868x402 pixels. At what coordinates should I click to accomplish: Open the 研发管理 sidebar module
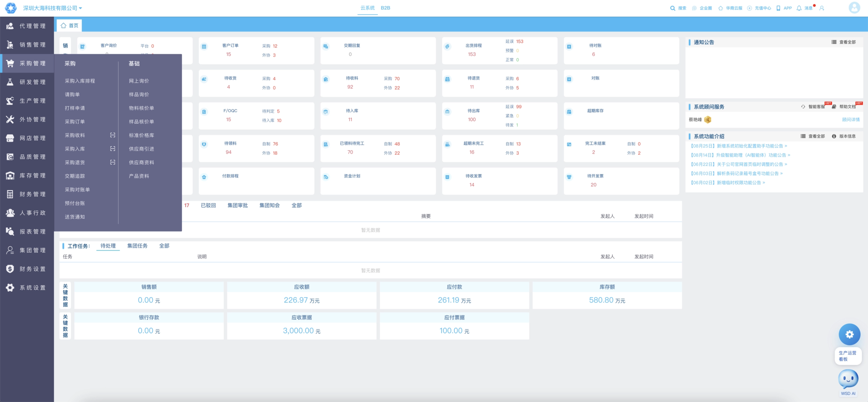[x=27, y=82]
